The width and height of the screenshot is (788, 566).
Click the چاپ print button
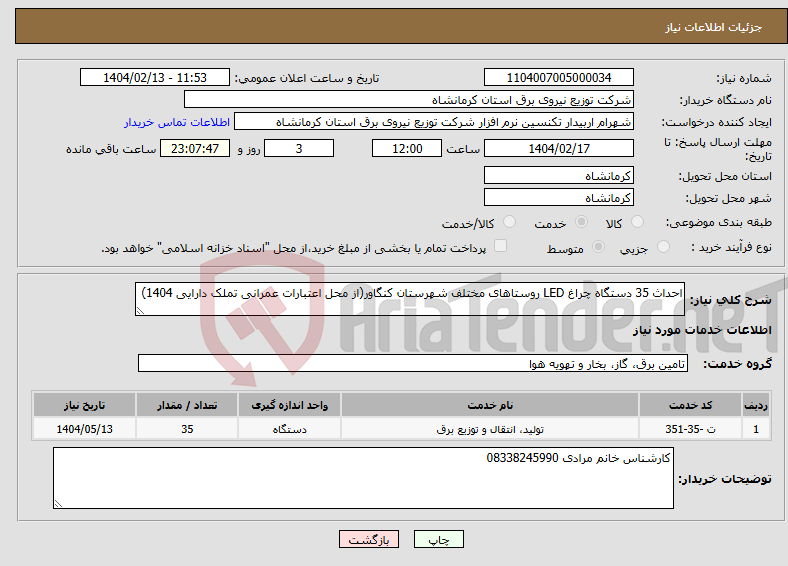tap(439, 539)
